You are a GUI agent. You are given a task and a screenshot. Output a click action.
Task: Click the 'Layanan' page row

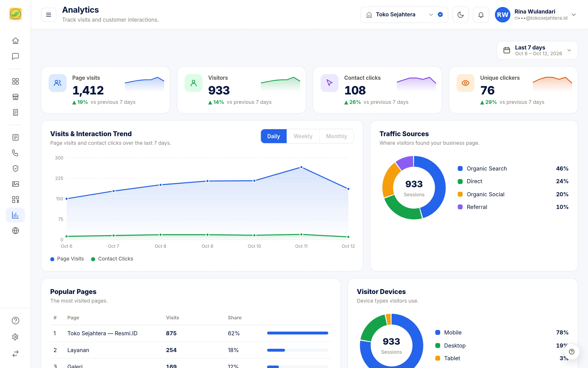pos(191,350)
